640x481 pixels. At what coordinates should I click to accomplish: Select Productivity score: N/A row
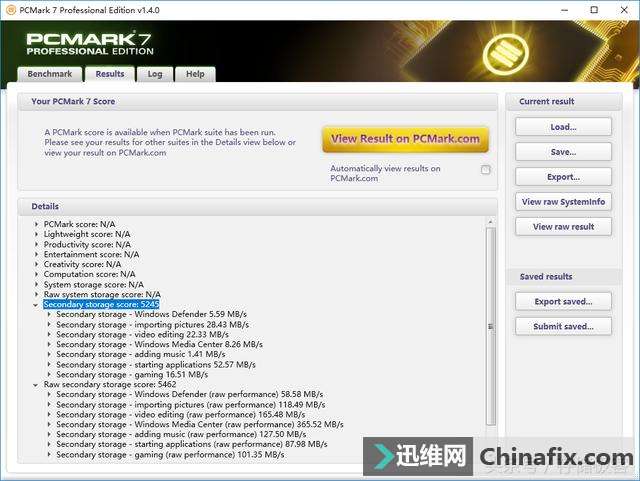(x=87, y=245)
